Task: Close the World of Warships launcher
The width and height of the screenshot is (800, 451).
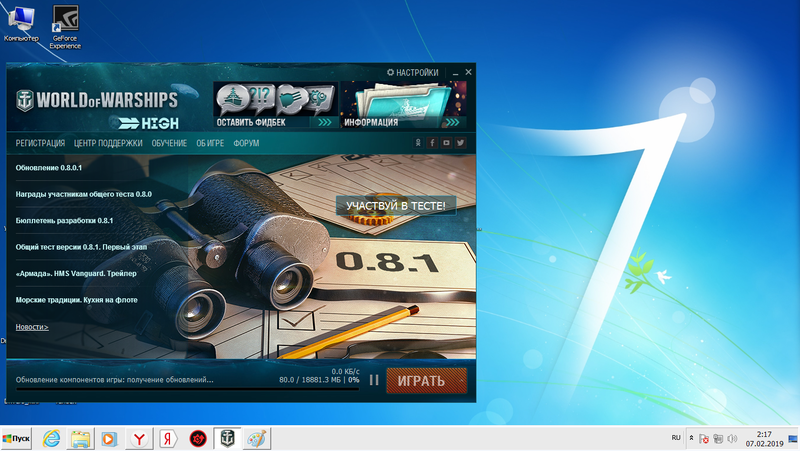Action: 468,72
